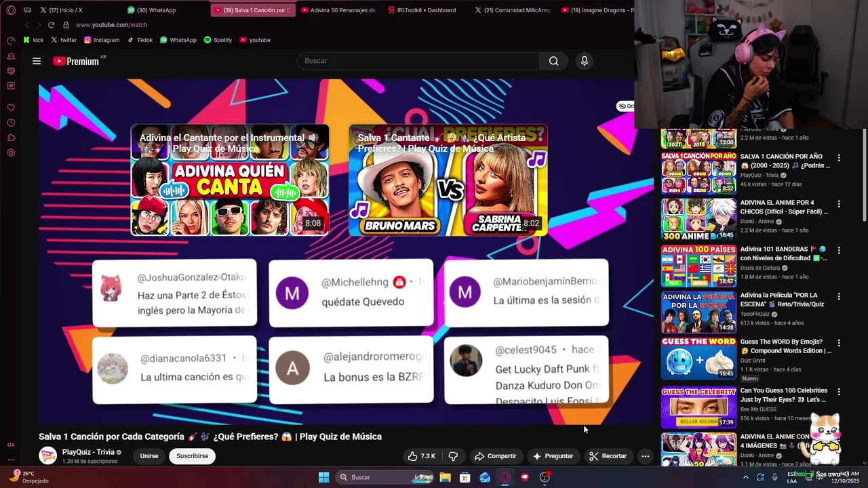868x488 pixels.
Task: Focus the YouTube Buscar search field
Action: click(418, 61)
